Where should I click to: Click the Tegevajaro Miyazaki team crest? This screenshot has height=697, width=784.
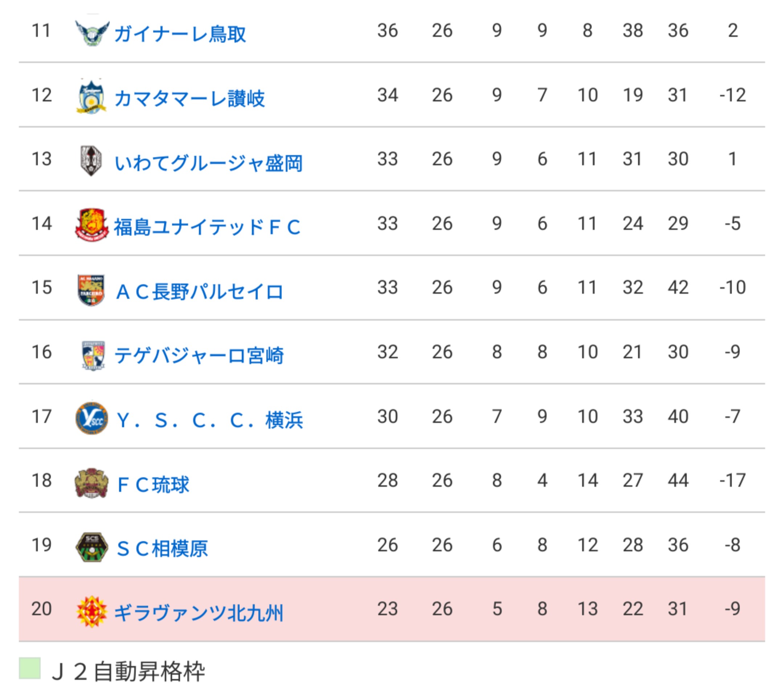(93, 355)
